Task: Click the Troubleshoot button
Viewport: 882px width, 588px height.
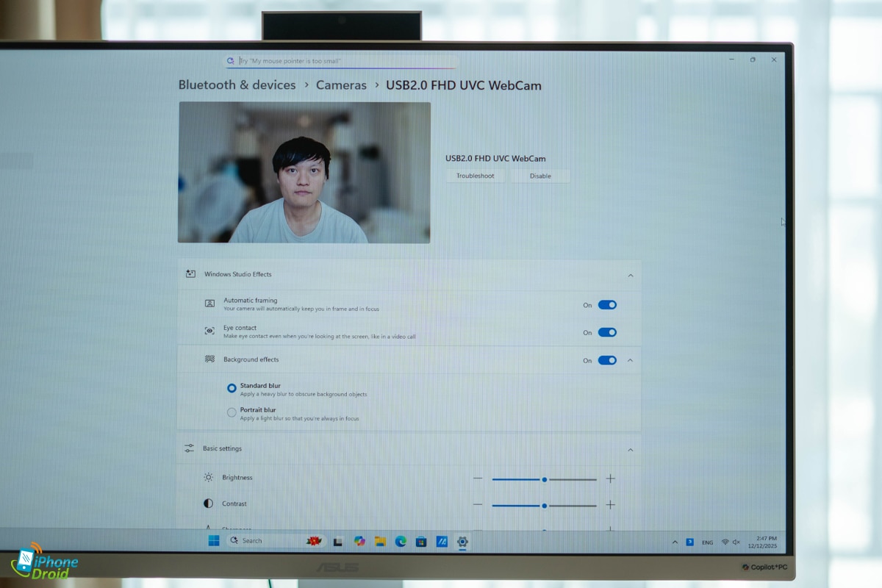Action: [475, 176]
